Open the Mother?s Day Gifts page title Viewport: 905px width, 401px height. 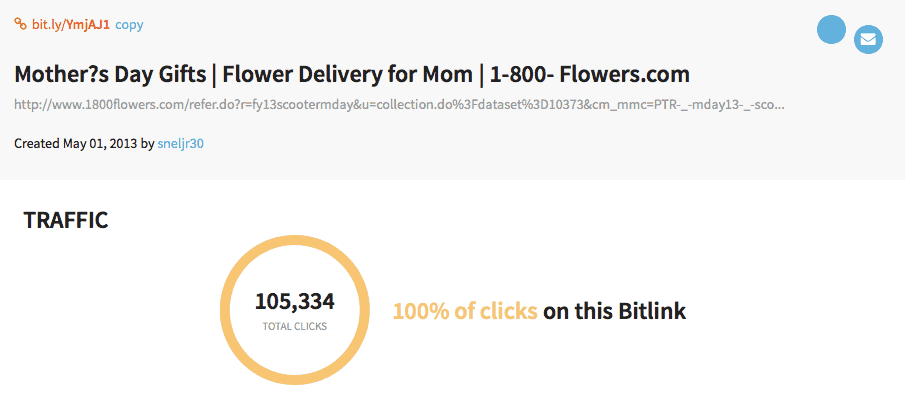coord(351,74)
